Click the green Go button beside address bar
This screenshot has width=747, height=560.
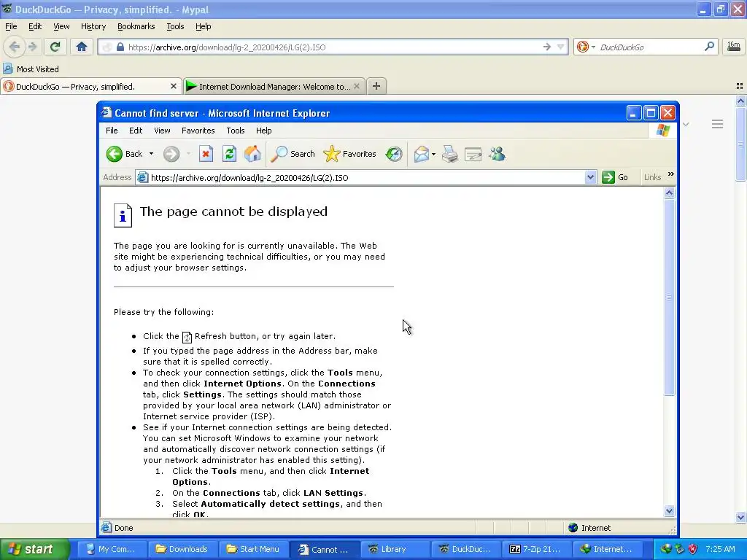click(x=615, y=177)
